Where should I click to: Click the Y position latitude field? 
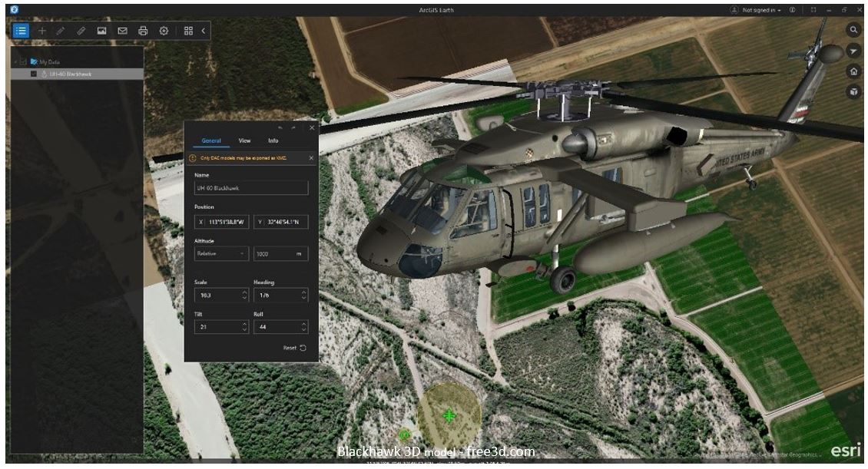[281, 222]
